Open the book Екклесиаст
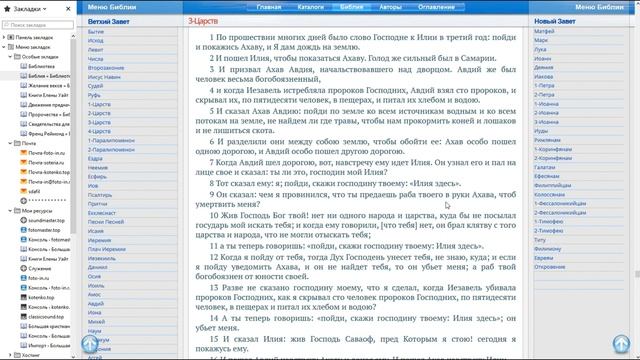 click(x=102, y=213)
